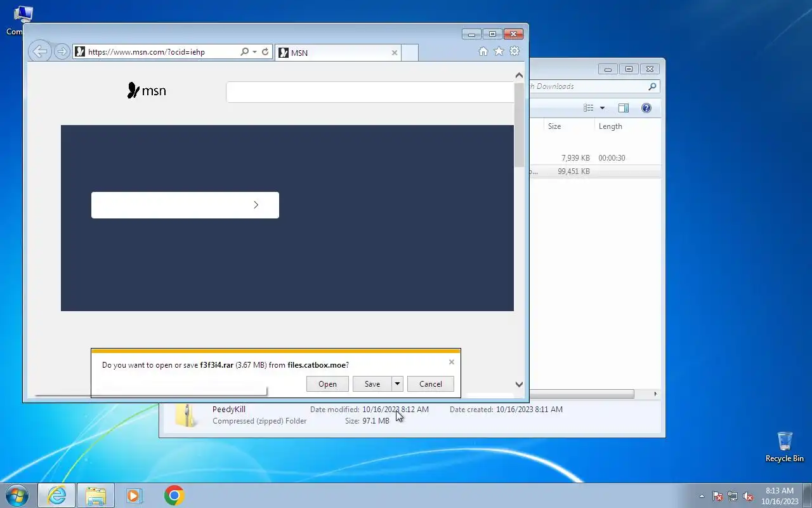Click the search magnifier in address bar

click(x=244, y=52)
